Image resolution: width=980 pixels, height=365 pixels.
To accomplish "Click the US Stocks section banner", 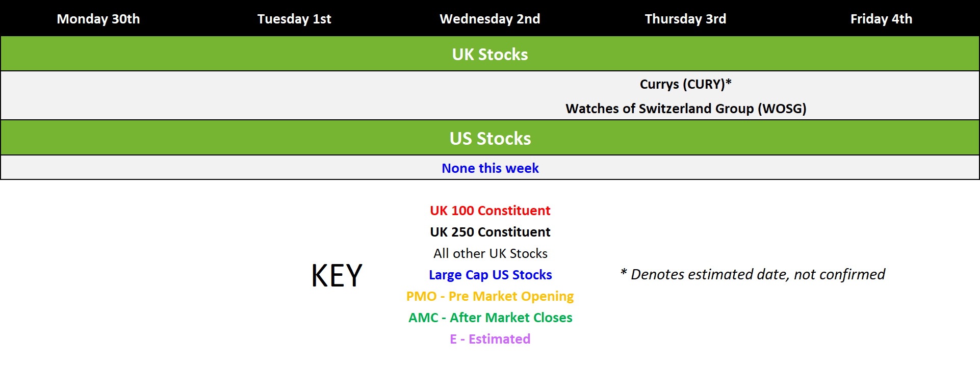I will (490, 138).
